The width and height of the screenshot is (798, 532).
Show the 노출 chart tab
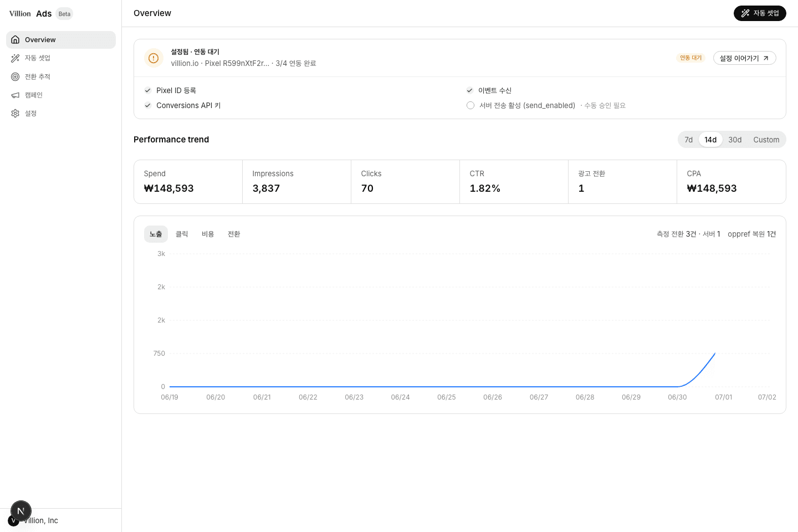click(156, 234)
